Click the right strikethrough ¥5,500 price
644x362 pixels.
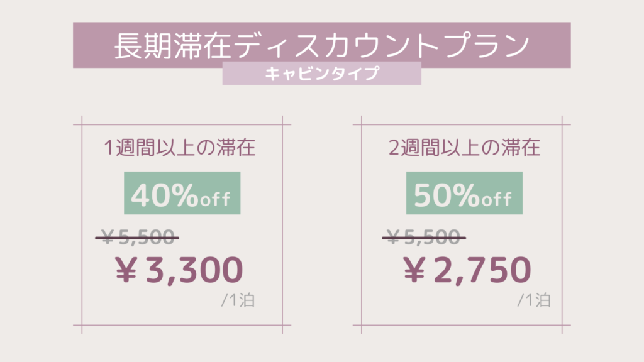pos(424,237)
